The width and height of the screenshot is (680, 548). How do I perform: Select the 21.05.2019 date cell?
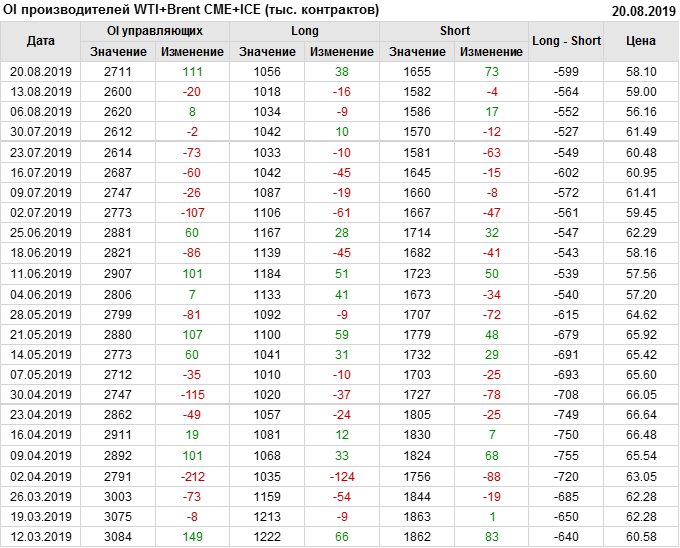(41, 333)
